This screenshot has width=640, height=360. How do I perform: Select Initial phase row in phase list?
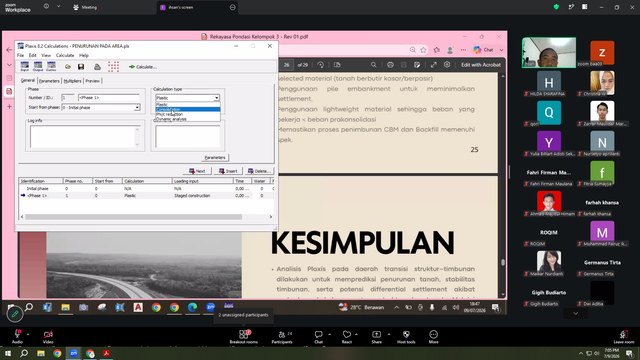146,189
